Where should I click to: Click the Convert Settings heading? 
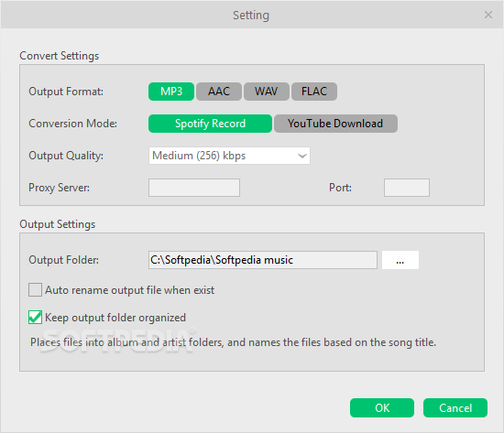[60, 56]
